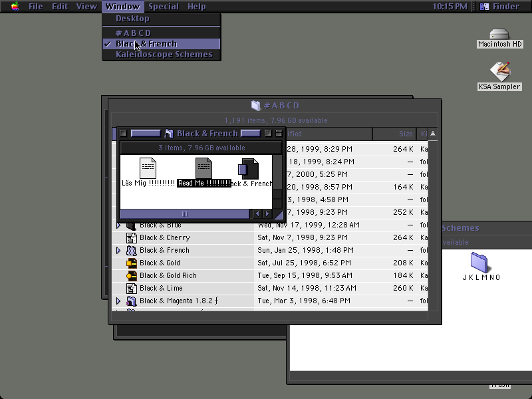This screenshot has height=399, width=532.
Task: Click the Black & French window collapse box
Action: pyautogui.click(x=279, y=134)
